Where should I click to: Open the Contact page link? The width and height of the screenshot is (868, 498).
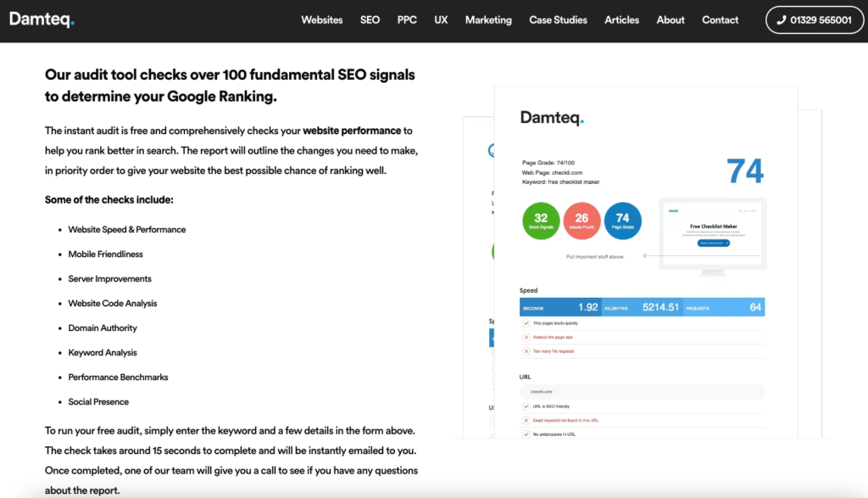pyautogui.click(x=720, y=20)
